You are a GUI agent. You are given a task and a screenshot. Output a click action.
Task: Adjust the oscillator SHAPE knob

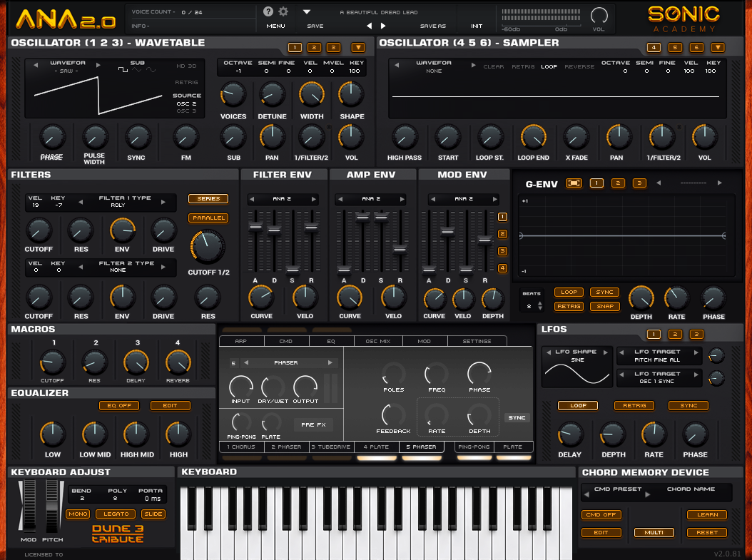click(352, 94)
